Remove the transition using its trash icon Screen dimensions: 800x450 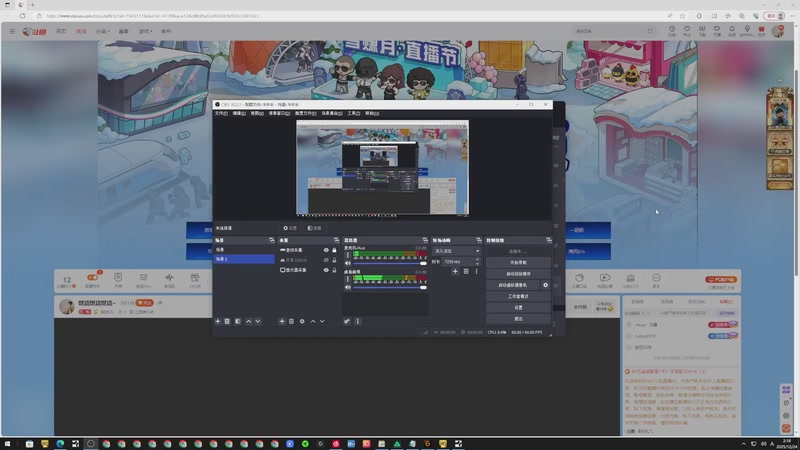point(466,271)
